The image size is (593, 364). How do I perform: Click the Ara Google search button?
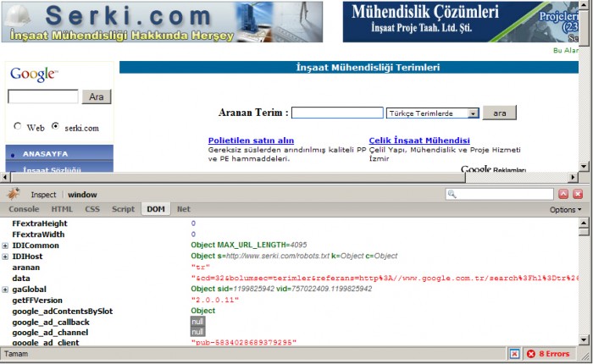pos(97,97)
